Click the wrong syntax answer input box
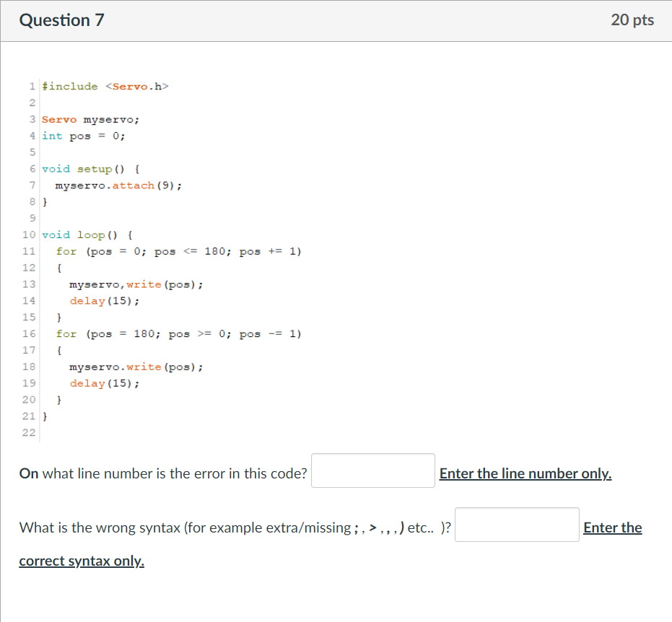Viewport: 672px width, 622px height. pyautogui.click(x=517, y=525)
